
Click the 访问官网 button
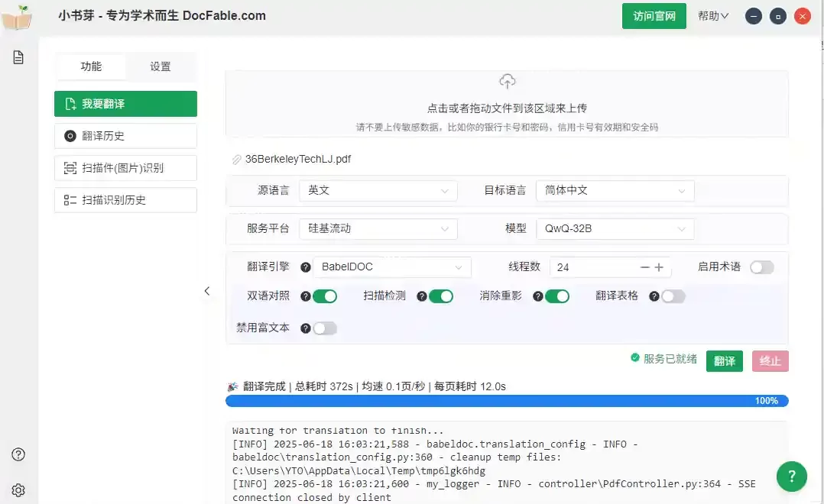654,16
